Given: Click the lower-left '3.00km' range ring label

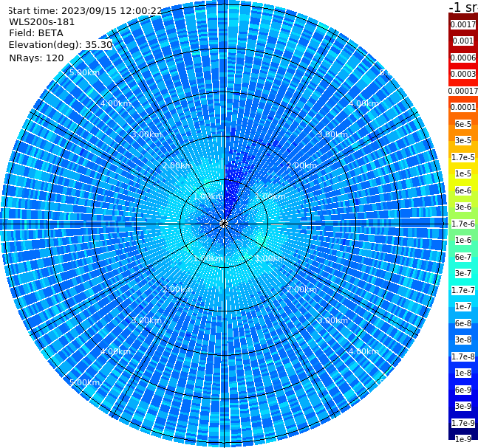Looking at the screenshot, I should [x=146, y=320].
